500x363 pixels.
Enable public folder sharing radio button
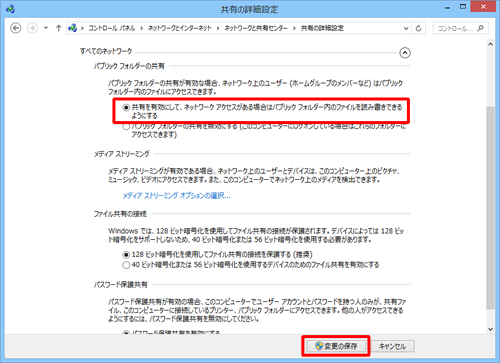126,107
